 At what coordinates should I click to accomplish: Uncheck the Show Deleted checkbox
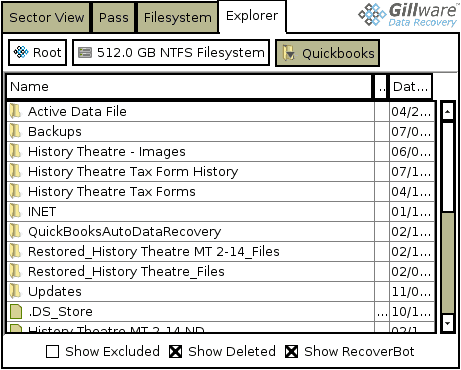(x=175, y=352)
